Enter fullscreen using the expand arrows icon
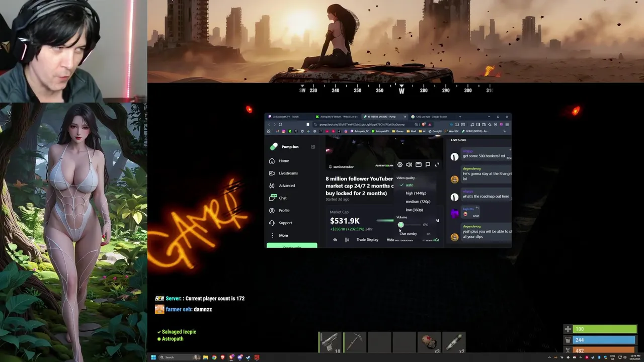 [x=437, y=164]
